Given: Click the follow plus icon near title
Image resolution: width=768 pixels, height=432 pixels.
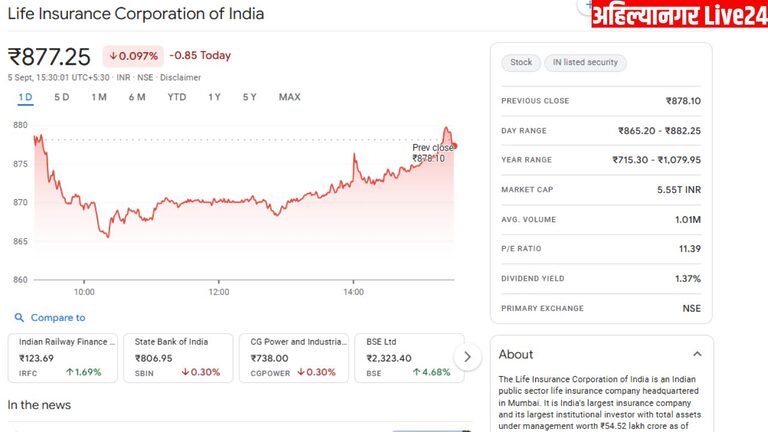Looking at the screenshot, I should click(586, 6).
